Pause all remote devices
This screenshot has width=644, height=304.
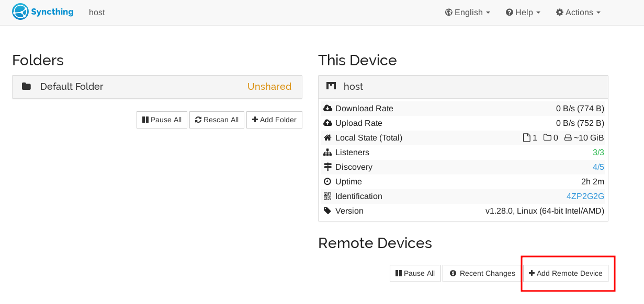(415, 273)
